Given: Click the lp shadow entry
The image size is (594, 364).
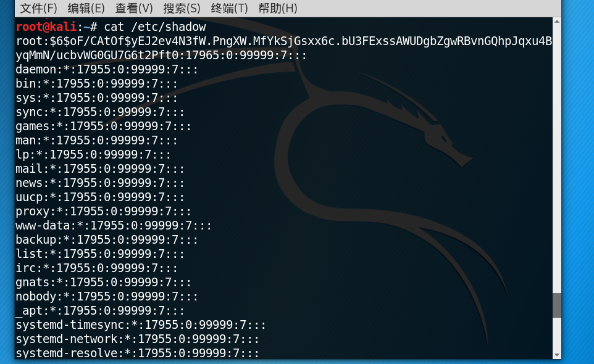Looking at the screenshot, I should [93, 154].
